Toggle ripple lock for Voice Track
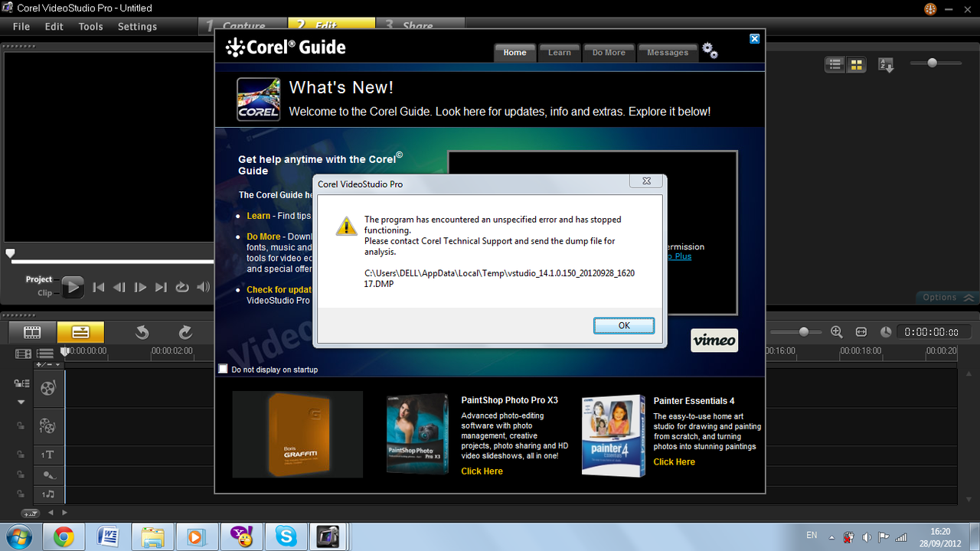This screenshot has height=551, width=980. (21, 474)
